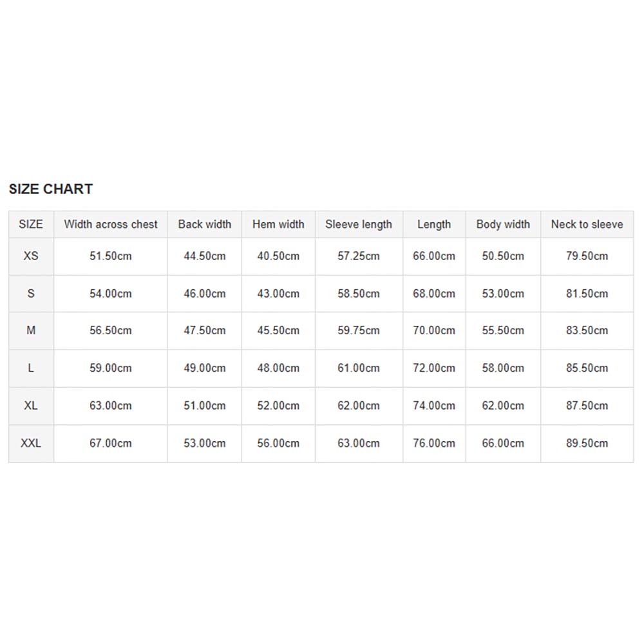
Task: Select the M size row label
Action: (x=31, y=330)
